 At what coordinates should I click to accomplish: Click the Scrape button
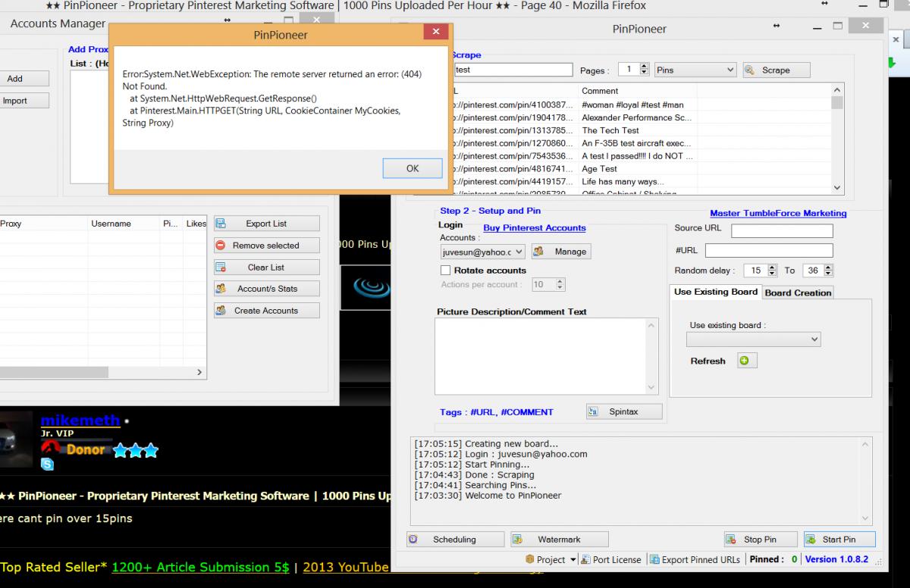click(777, 70)
